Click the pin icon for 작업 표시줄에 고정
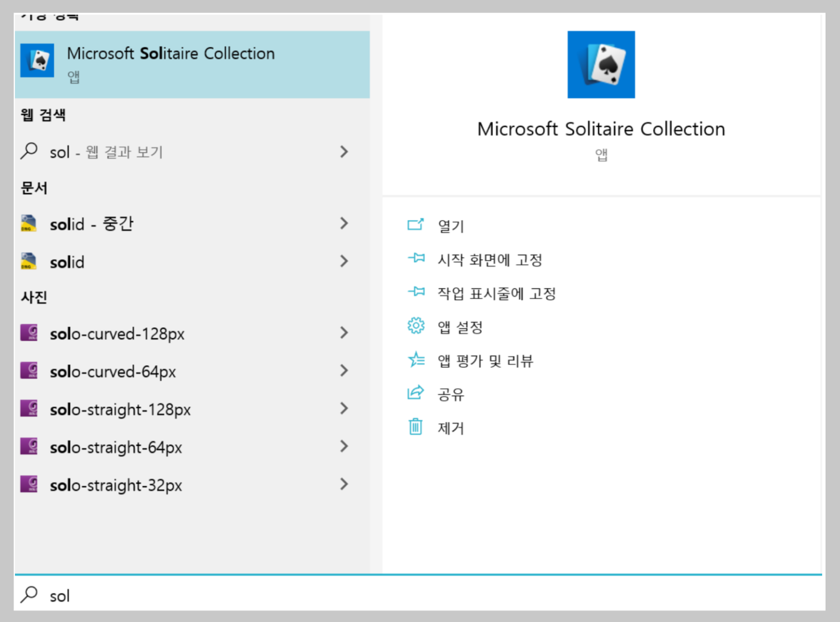Screen dimensions: 840x622 click(x=416, y=291)
